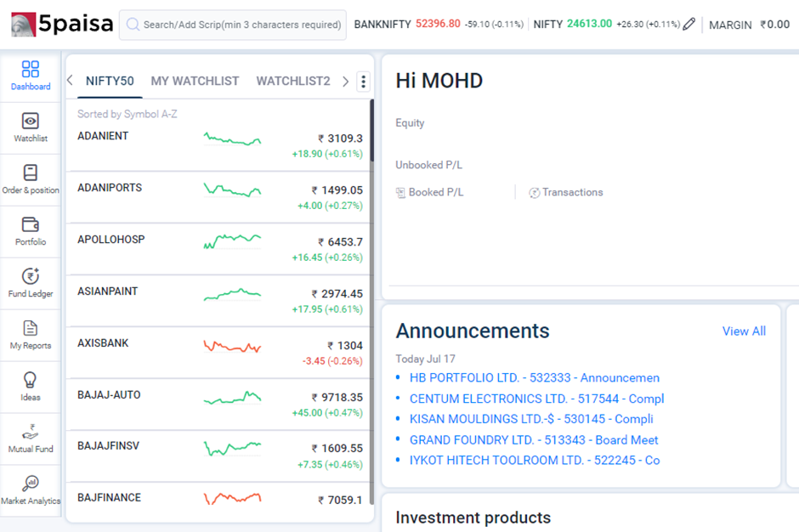Click the Booked P/L label
This screenshot has width=799, height=532.
point(436,192)
